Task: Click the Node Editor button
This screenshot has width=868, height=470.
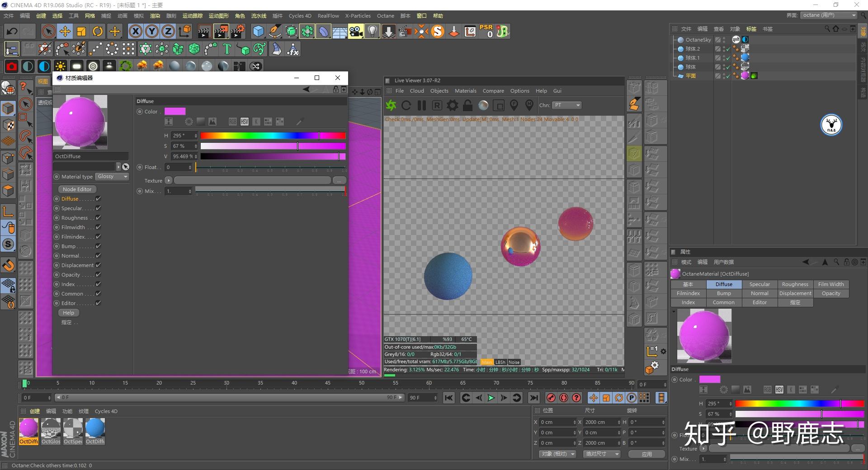Action: [x=77, y=189]
